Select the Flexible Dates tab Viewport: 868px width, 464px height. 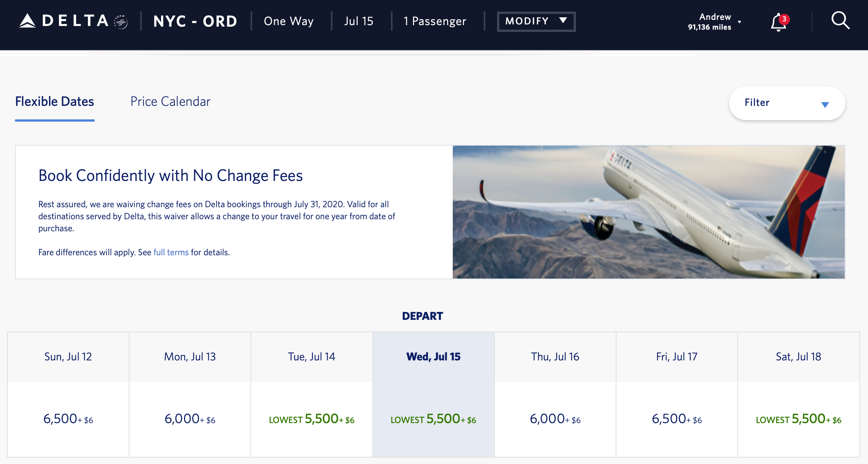(x=54, y=101)
